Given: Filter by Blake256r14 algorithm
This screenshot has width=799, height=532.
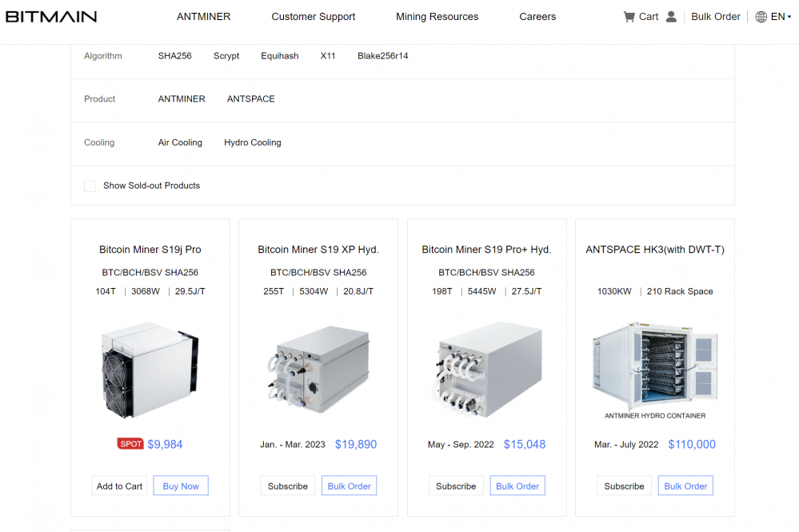Looking at the screenshot, I should pos(382,56).
